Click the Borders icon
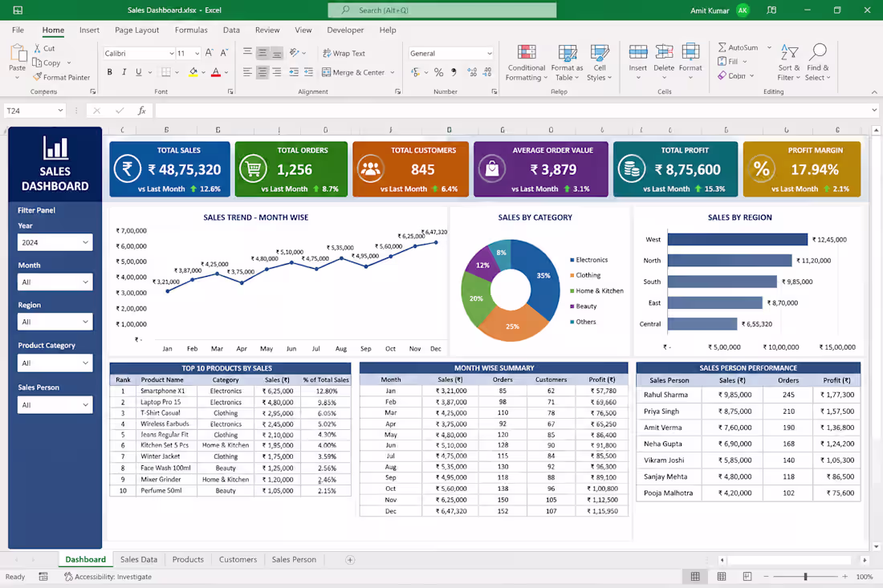 tap(166, 72)
